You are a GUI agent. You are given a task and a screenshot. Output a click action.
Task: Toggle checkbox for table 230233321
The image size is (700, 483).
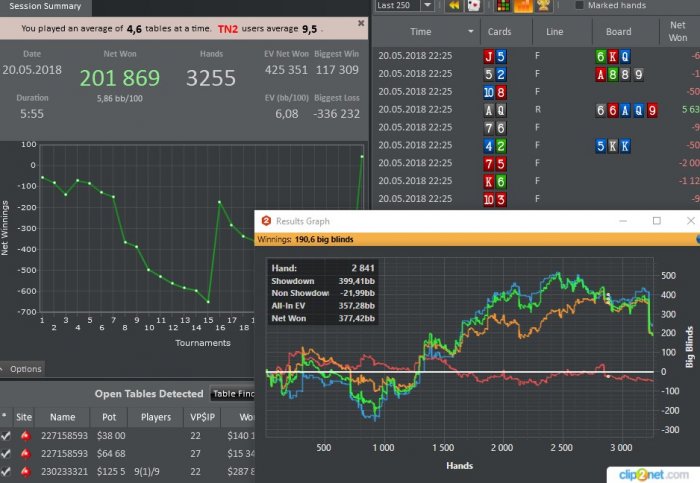tap(7, 472)
